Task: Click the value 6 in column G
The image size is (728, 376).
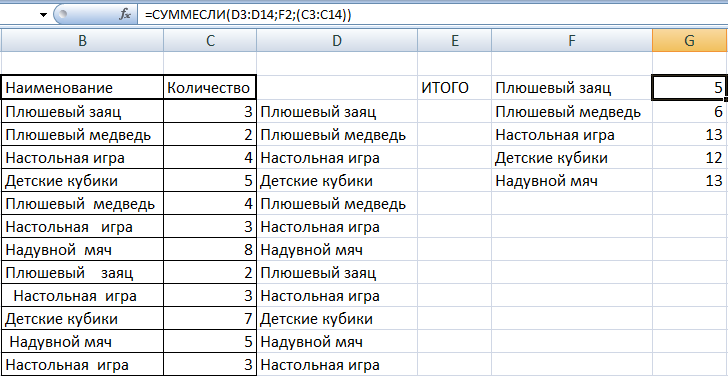Action: coord(690,111)
